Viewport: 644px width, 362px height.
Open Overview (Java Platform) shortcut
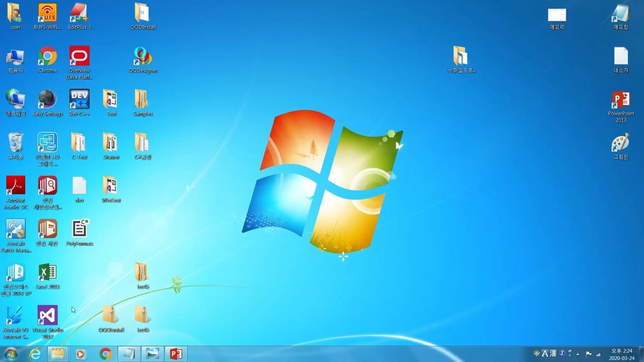79,63
